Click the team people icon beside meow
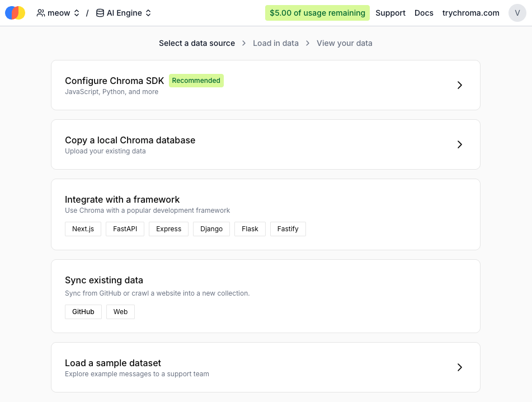Image resolution: width=532 pixels, height=402 pixels. [41, 13]
